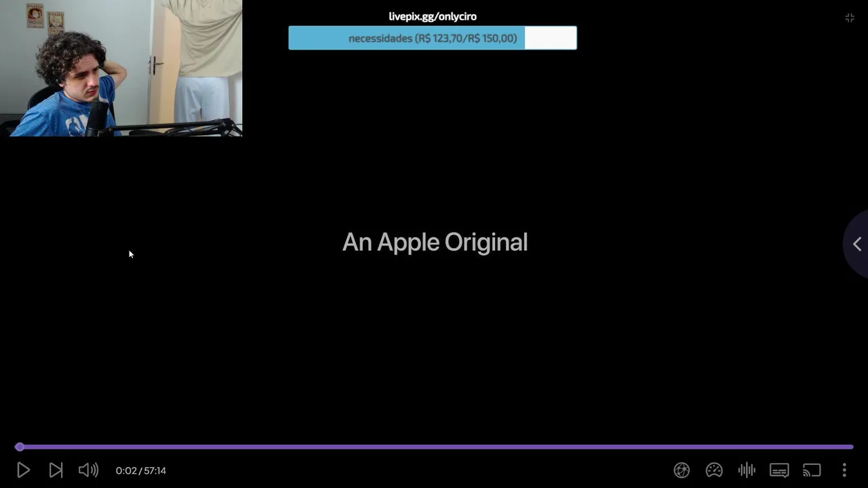Open the three-dot more options menu

tap(844, 470)
